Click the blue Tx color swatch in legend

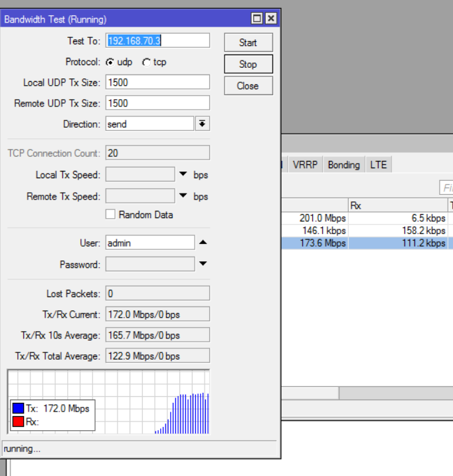[18, 408]
